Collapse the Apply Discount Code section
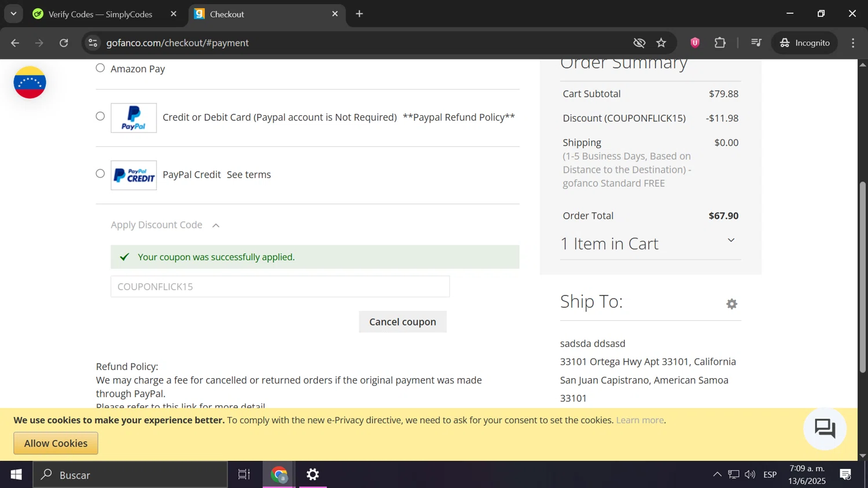The width and height of the screenshot is (868, 488). (x=165, y=225)
